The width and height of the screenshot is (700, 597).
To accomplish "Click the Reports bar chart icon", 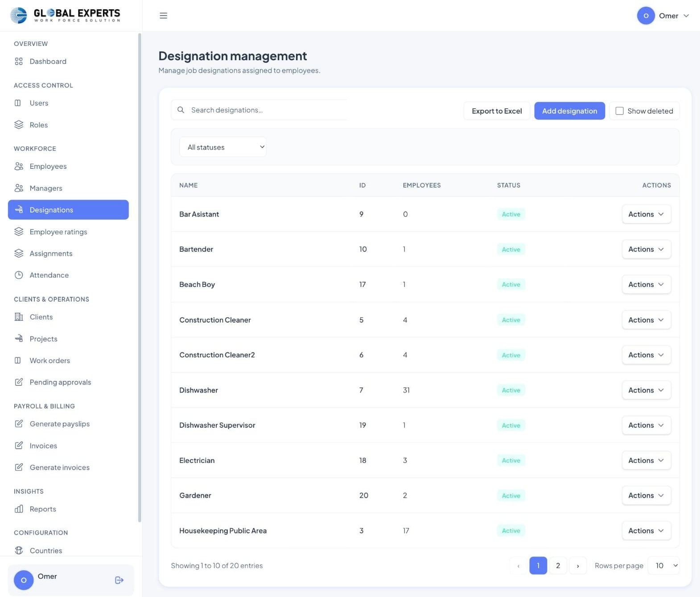I will point(19,509).
